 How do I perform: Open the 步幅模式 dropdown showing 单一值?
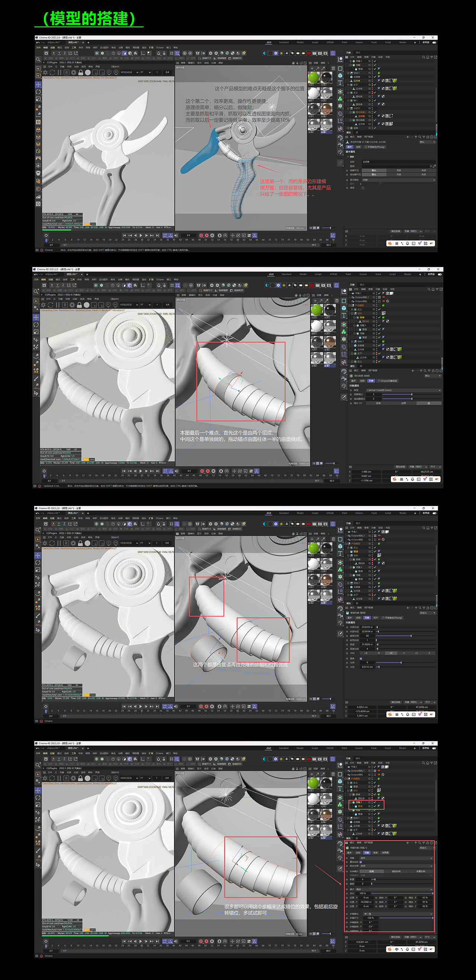pos(398,914)
